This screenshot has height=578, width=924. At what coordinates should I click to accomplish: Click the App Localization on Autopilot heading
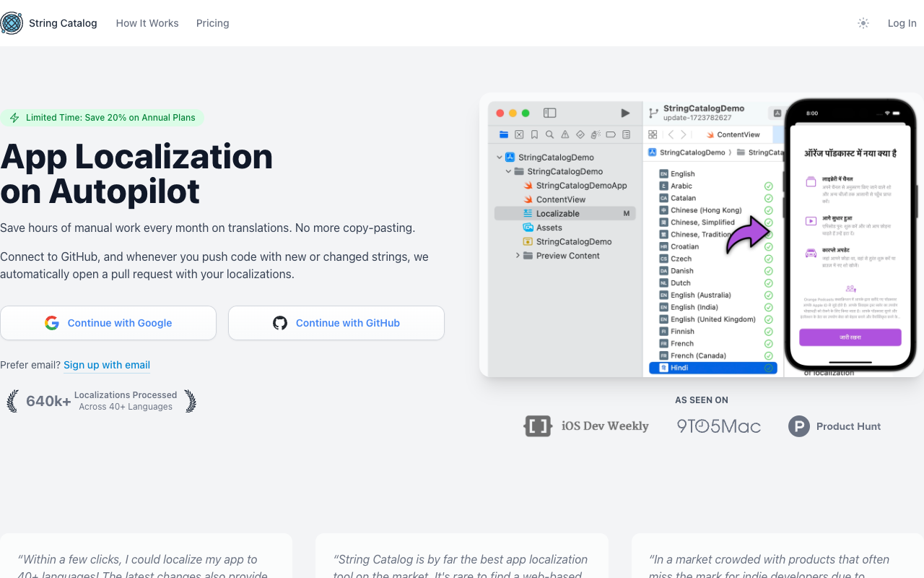136,174
